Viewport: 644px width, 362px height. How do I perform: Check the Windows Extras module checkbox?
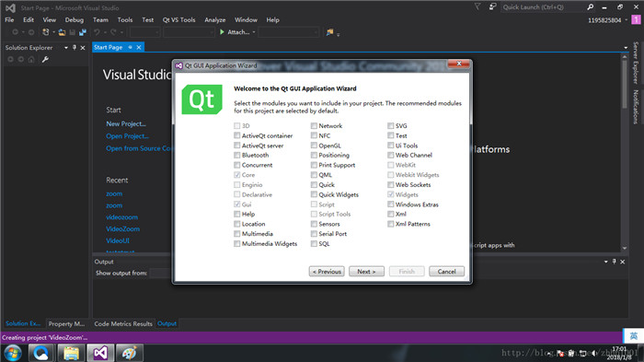coord(391,204)
